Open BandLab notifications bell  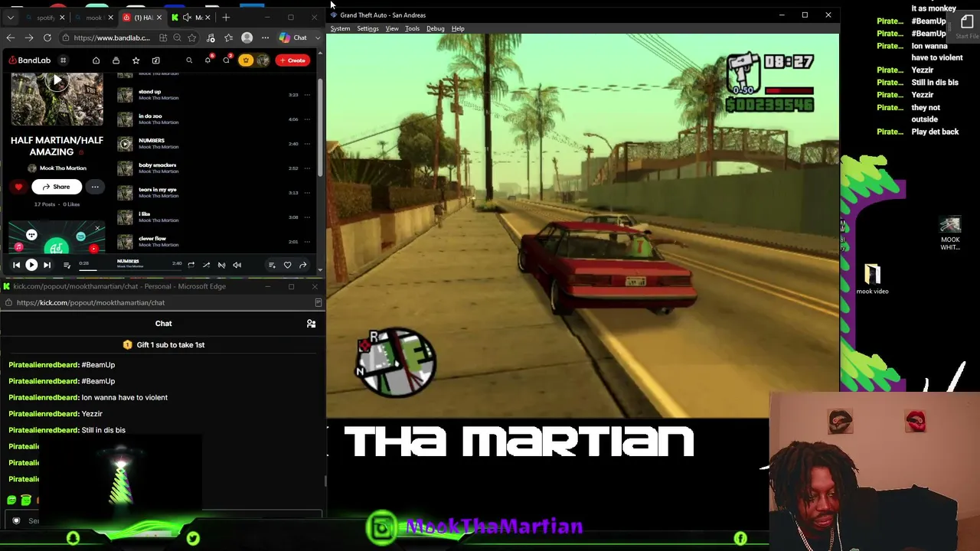tap(207, 60)
